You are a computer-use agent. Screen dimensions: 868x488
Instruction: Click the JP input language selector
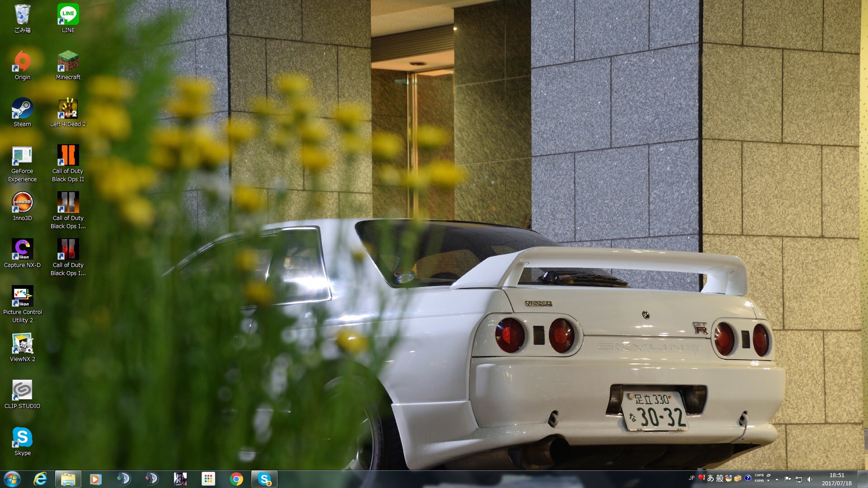691,478
